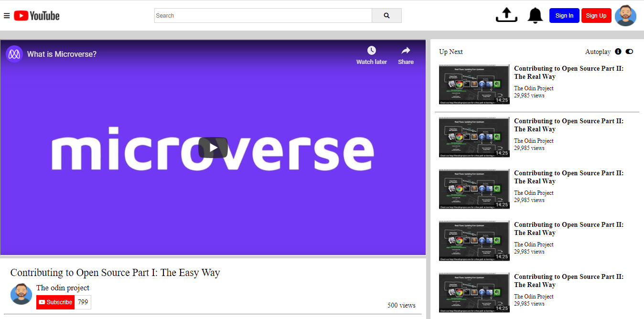
Task: Click the magnifying glass search button
Action: coord(386,16)
